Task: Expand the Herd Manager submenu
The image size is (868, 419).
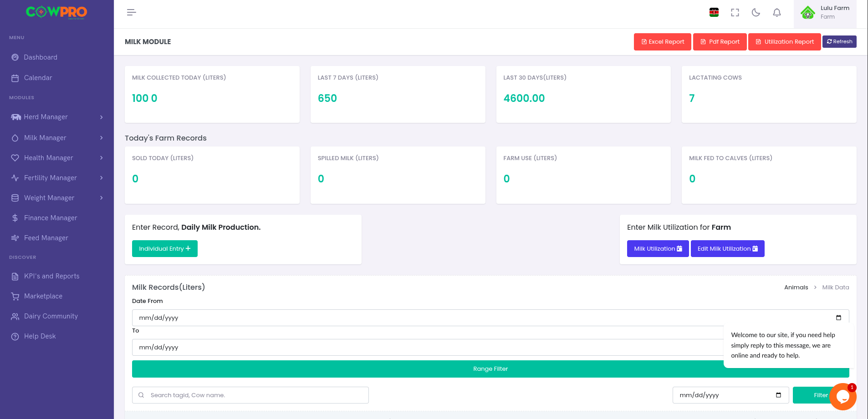Action: [57, 117]
